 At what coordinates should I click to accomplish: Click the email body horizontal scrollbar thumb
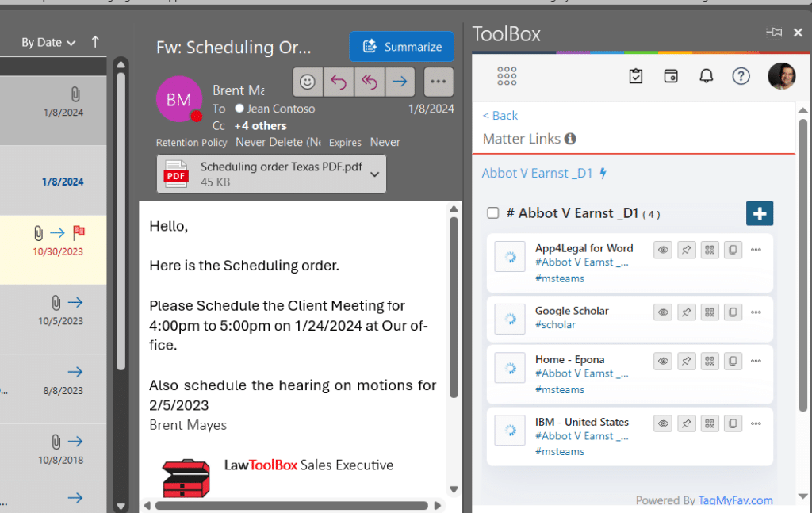pyautogui.click(x=292, y=505)
